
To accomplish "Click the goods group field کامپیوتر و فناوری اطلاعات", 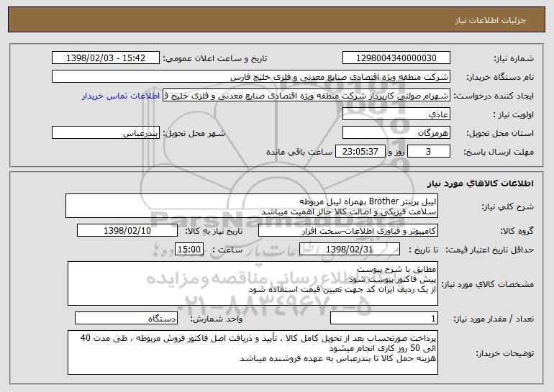I will [x=348, y=231].
